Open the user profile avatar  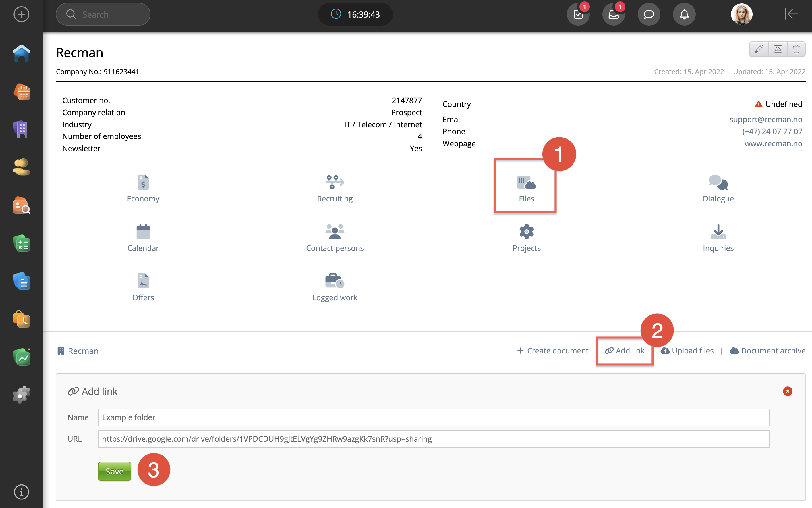click(x=741, y=14)
